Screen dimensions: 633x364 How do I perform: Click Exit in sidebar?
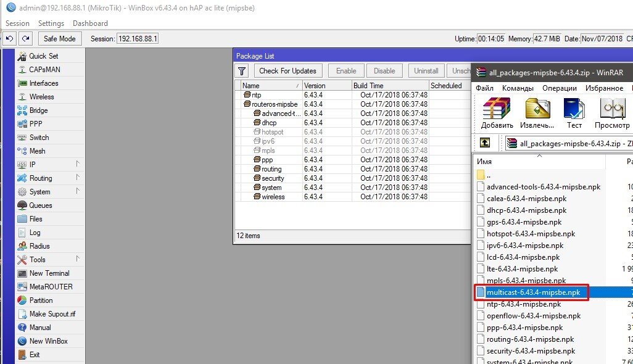50,355
